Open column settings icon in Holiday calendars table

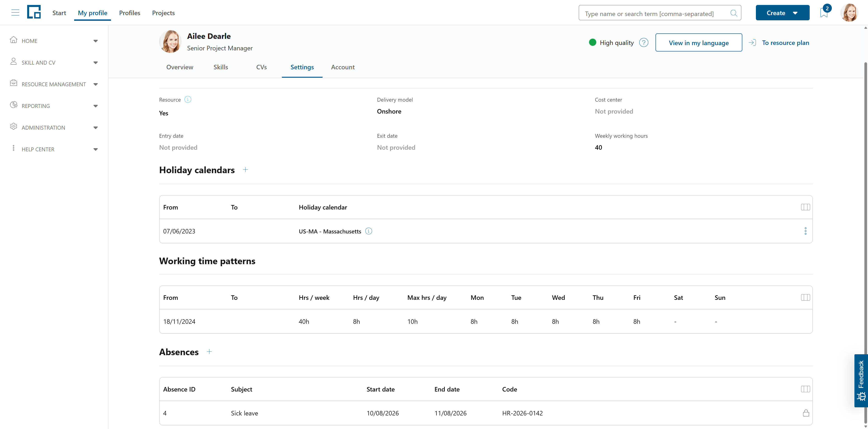click(805, 207)
